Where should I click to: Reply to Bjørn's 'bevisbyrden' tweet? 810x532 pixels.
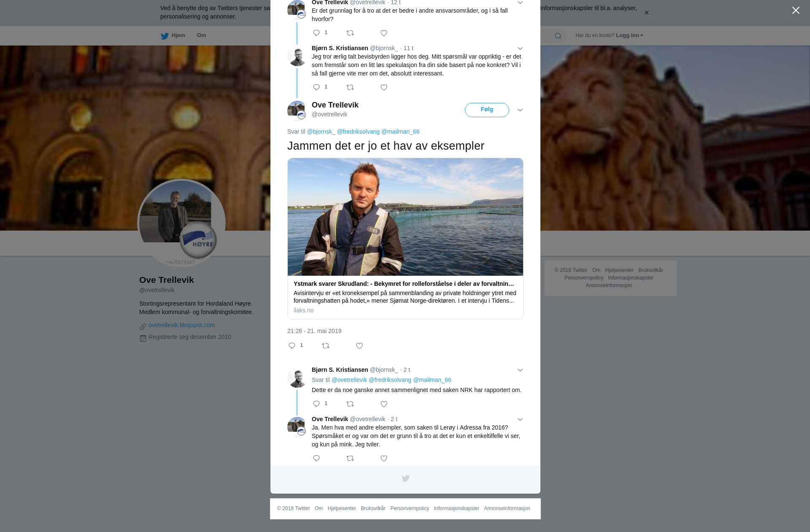[x=316, y=87]
